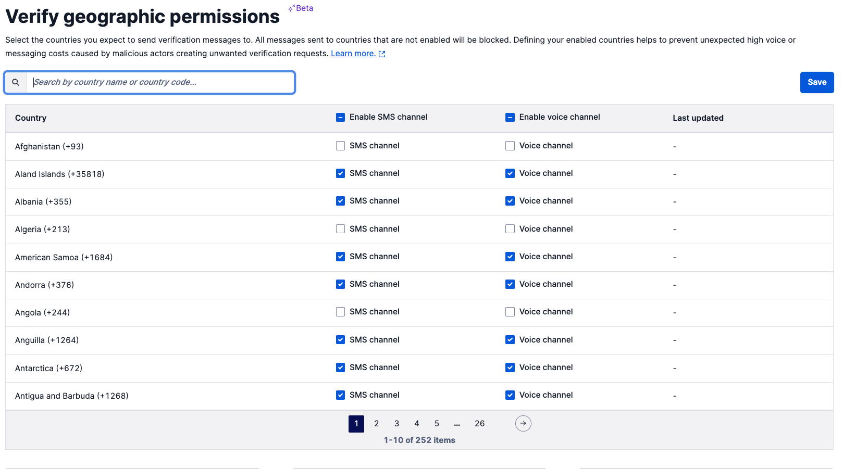868x469 pixels.
Task: Enable Voice channel for Afghanistan
Action: pos(510,146)
